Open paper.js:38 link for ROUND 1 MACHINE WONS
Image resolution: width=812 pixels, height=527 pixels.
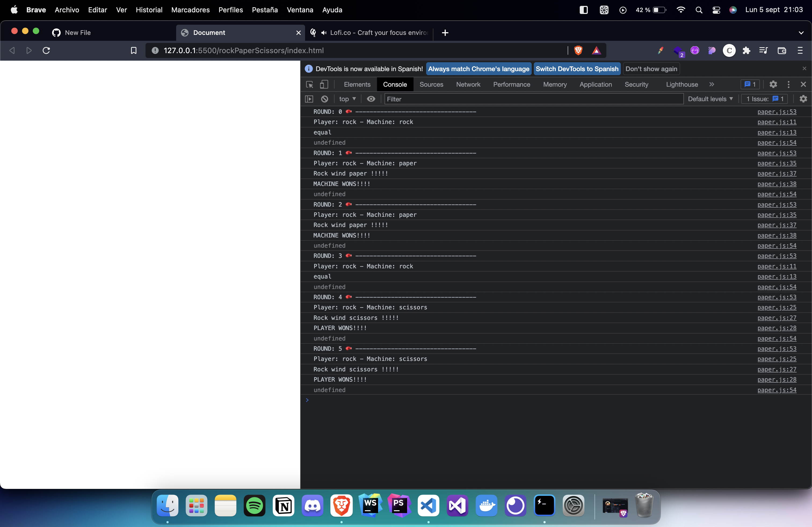click(x=777, y=184)
